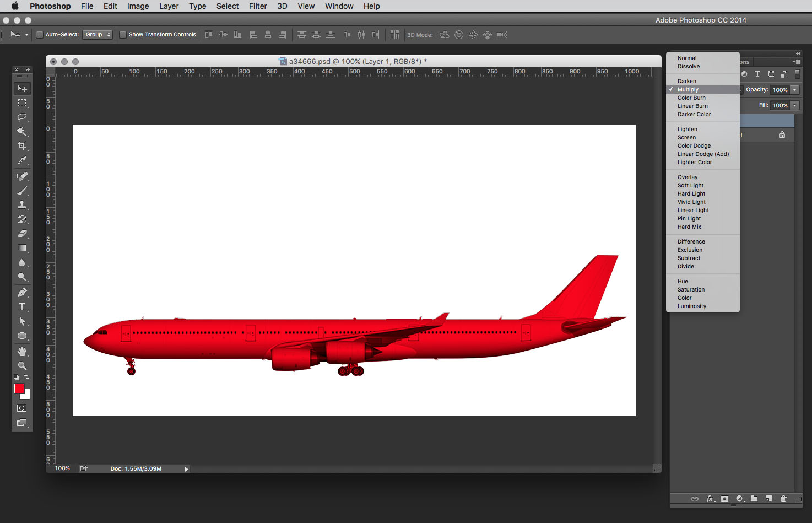The width and height of the screenshot is (812, 523).
Task: Select the Lasso tool
Action: point(22,117)
